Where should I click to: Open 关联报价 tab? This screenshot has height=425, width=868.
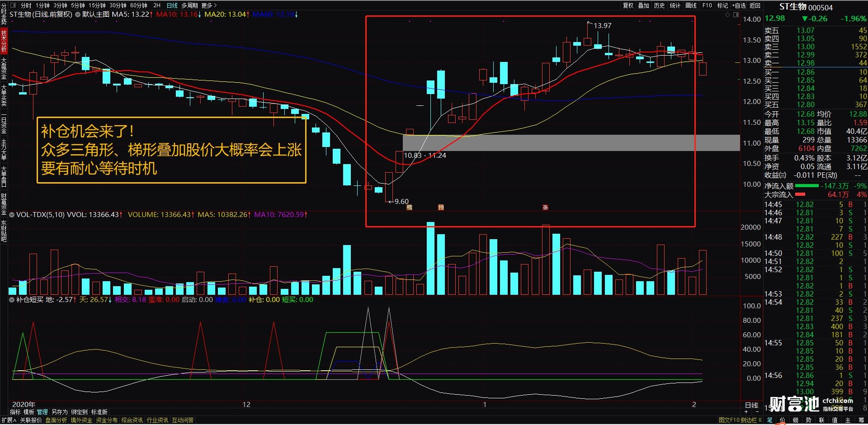click(31, 420)
